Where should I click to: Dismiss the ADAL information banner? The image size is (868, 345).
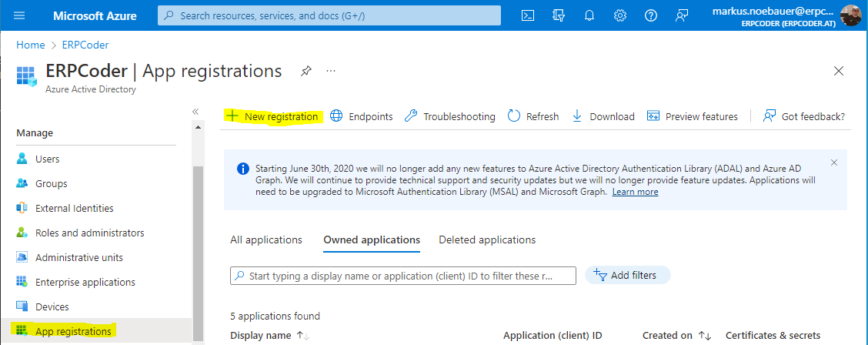point(834,162)
